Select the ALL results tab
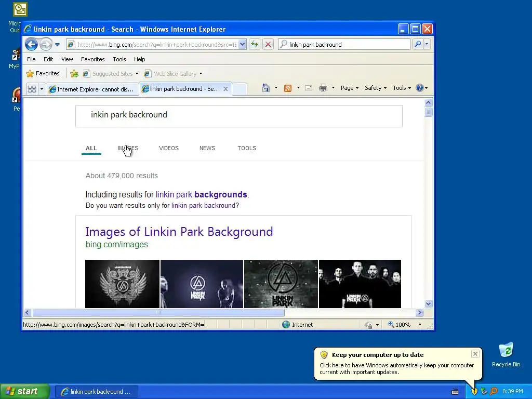Viewport: 532px width, 399px height. coord(91,148)
